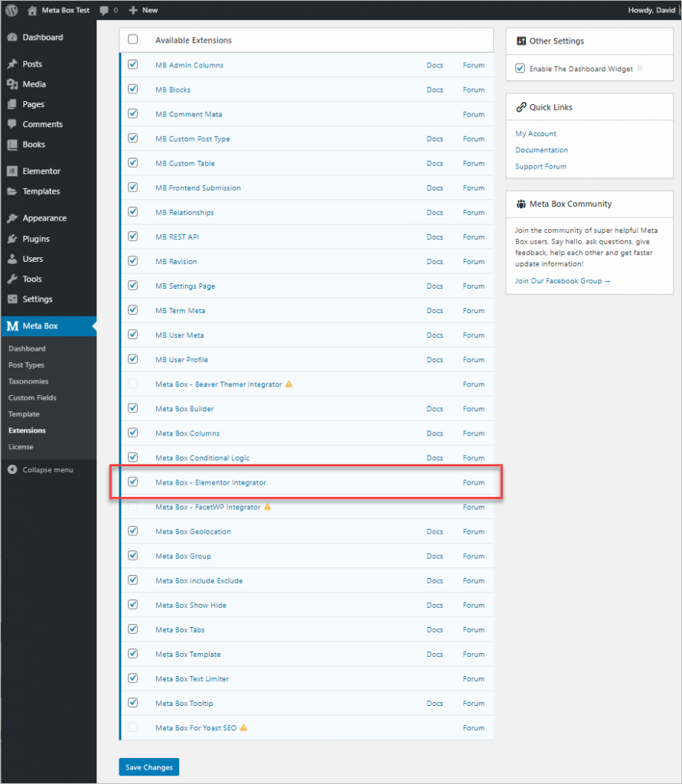Click the Dashboard icon in sidebar
The image size is (682, 784).
click(11, 38)
